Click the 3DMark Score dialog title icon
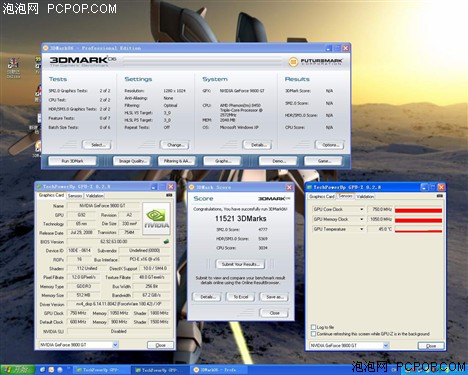 [192, 187]
